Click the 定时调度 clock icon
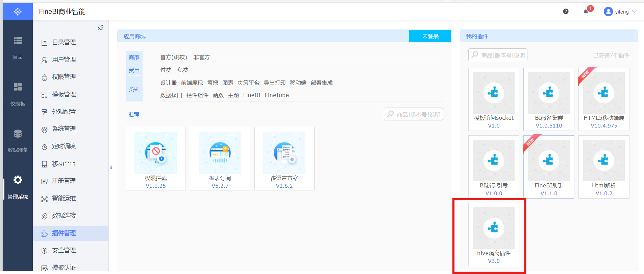This screenshot has height=274, width=644. [x=44, y=147]
